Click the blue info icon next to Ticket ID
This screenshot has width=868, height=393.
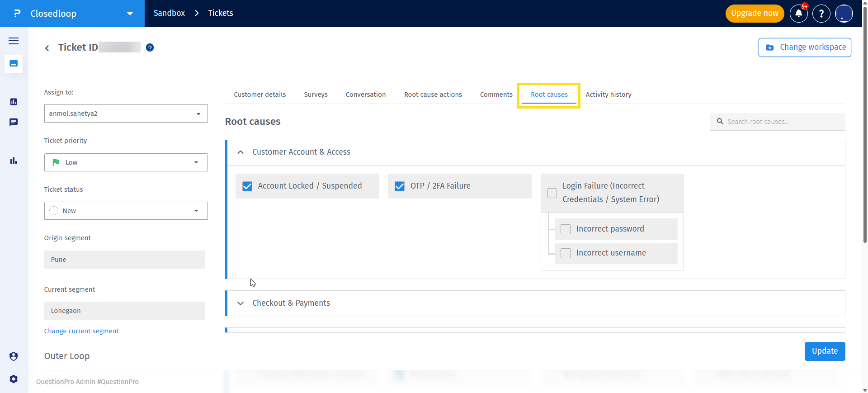(150, 47)
